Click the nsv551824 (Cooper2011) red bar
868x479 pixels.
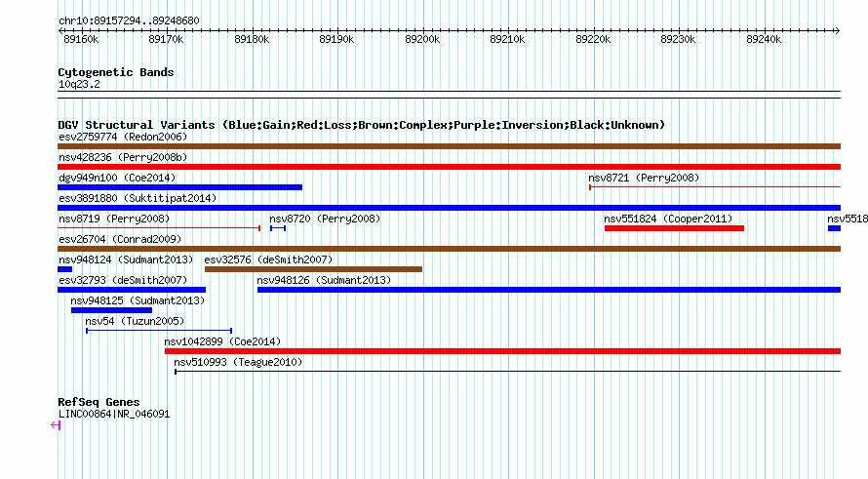pyautogui.click(x=674, y=228)
